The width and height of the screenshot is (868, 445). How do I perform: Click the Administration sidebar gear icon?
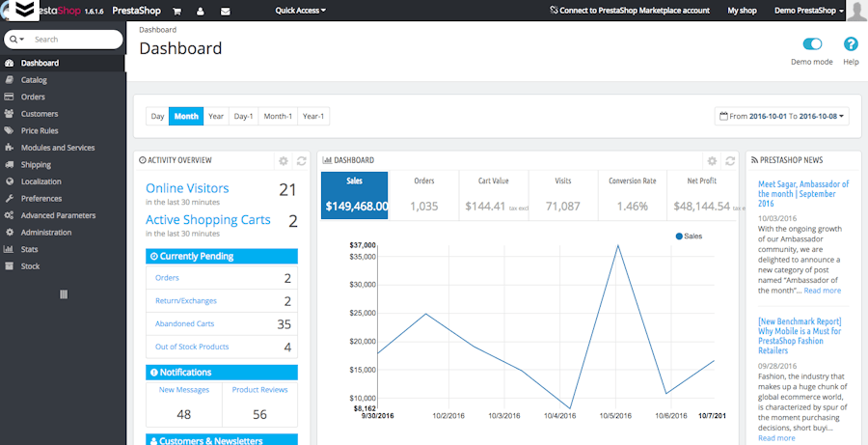pos(9,233)
